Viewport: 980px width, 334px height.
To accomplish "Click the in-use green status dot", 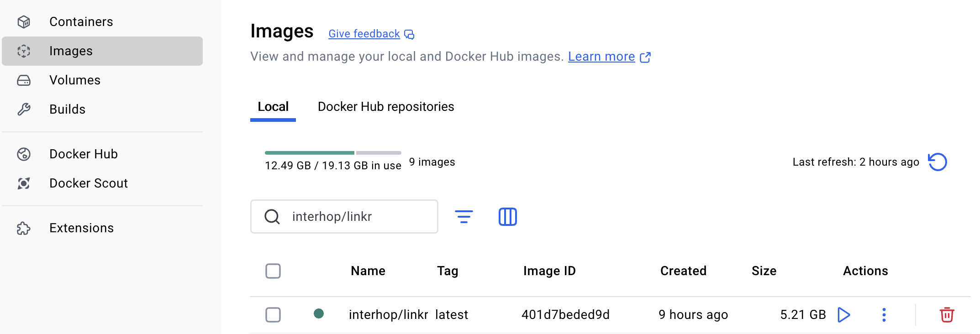I will pos(319,313).
